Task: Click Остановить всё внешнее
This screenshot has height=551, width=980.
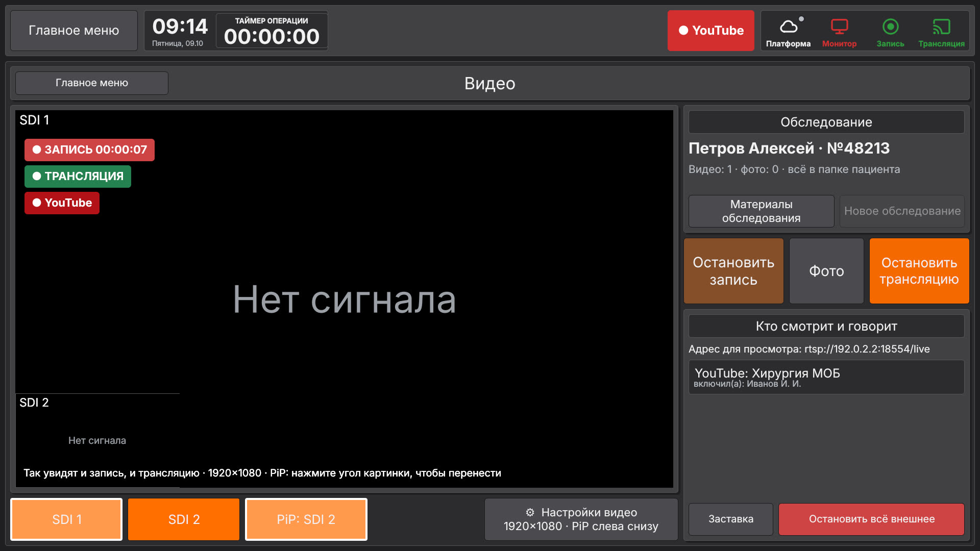Action: point(871,519)
